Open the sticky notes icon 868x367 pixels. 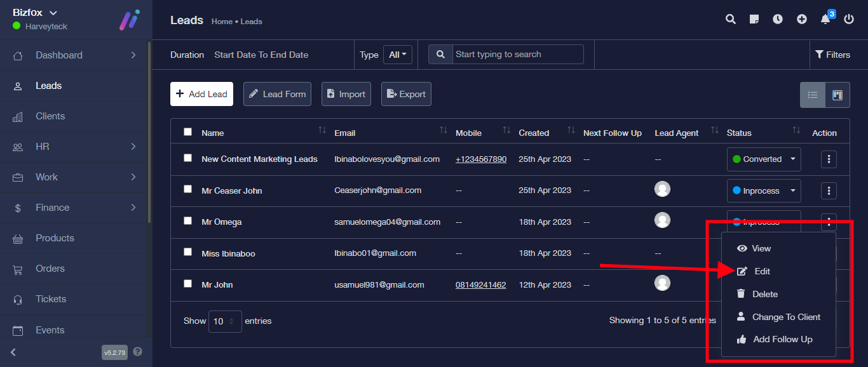(754, 19)
